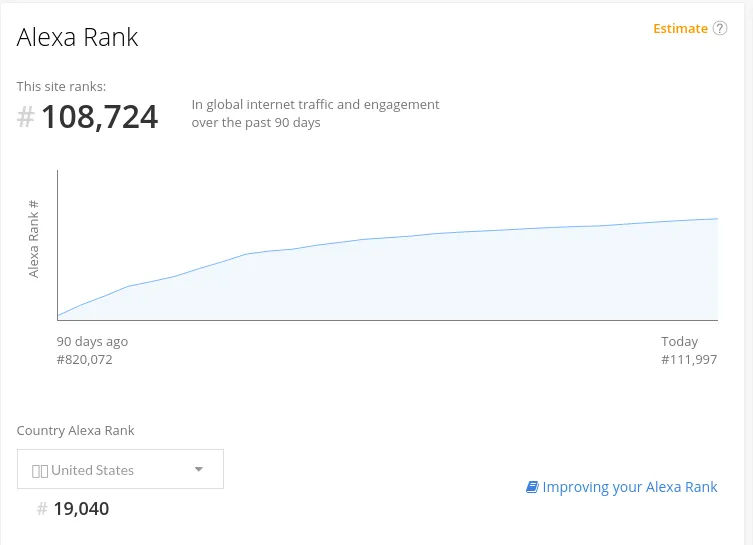This screenshot has height=545, width=753.
Task: Click the #111,997 rank value
Action: (x=689, y=360)
